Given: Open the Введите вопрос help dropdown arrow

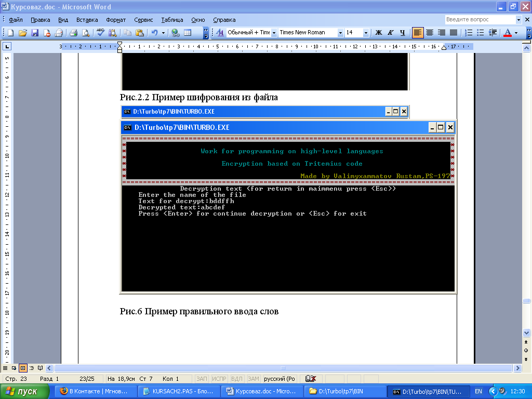Looking at the screenshot, I should 518,20.
